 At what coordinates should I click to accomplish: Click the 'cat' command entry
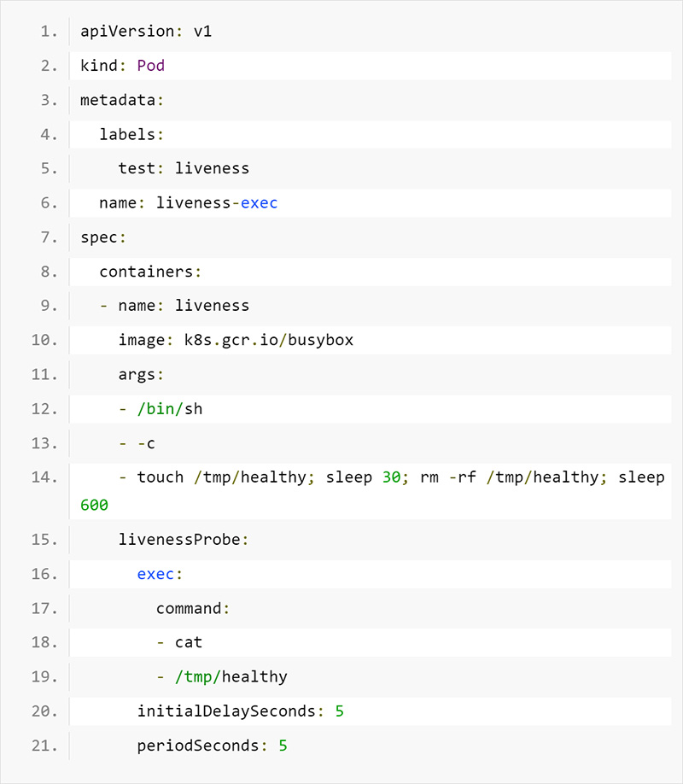189,642
